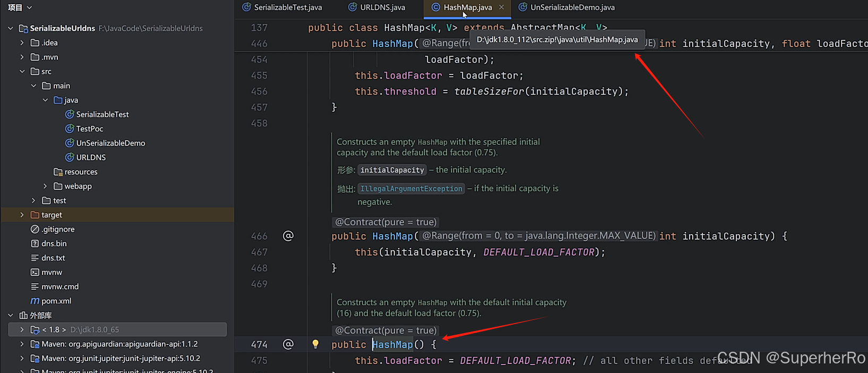Viewport: 868px width, 373px height.
Task: Click this.loadFactor on line 455
Action: click(398, 75)
